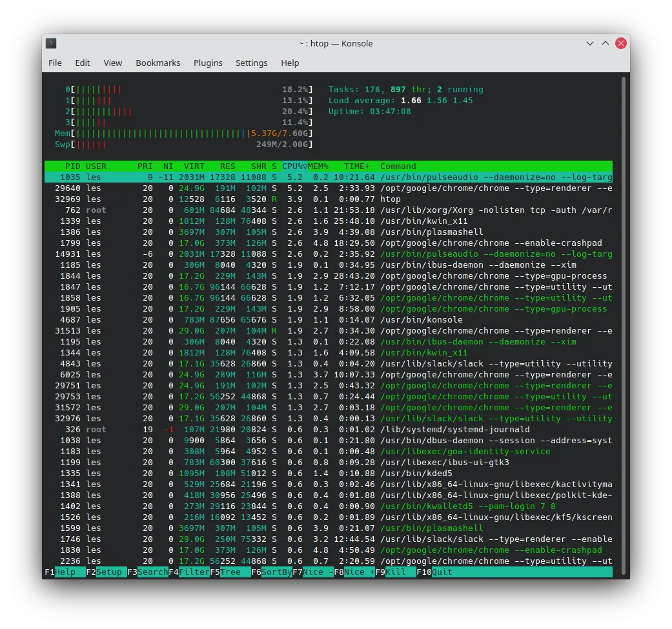Close Konsole with the red X button
This screenshot has height=629, width=672.
620,43
